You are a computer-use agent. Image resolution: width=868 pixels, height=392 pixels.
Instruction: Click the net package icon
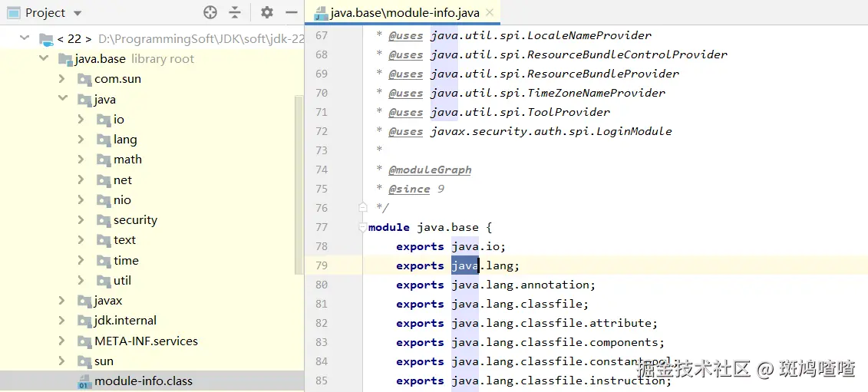(x=104, y=180)
